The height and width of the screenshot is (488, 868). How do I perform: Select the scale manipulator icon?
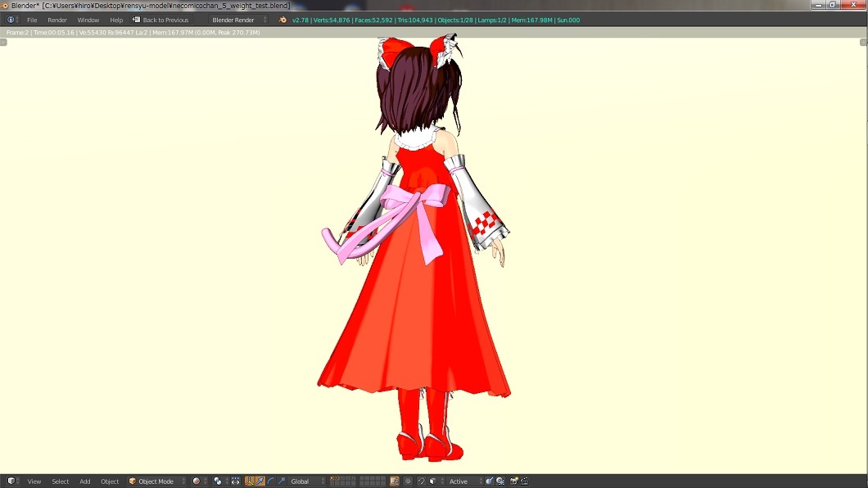(x=281, y=481)
